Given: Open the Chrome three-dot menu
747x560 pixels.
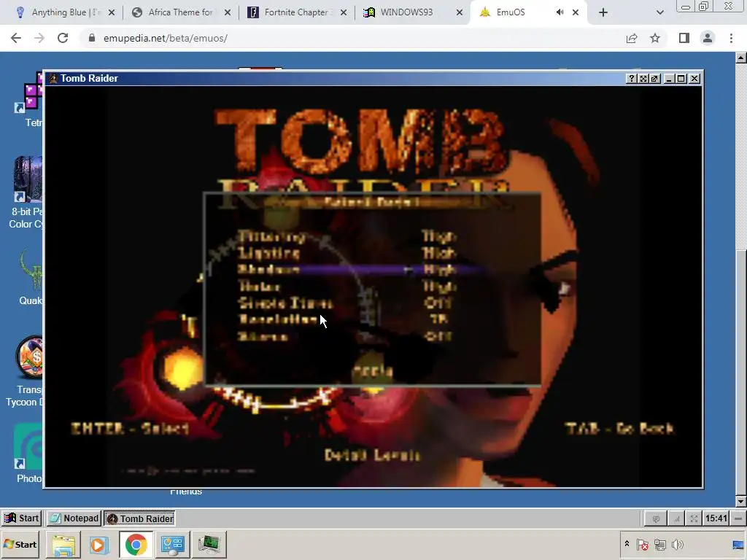Looking at the screenshot, I should tap(731, 38).
